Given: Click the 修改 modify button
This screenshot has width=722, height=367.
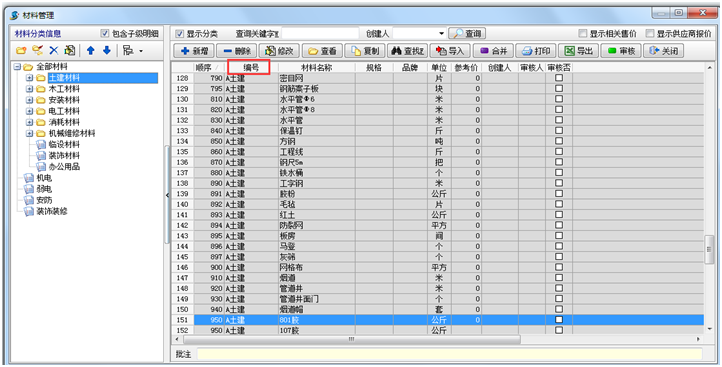Looking at the screenshot, I should [x=279, y=51].
